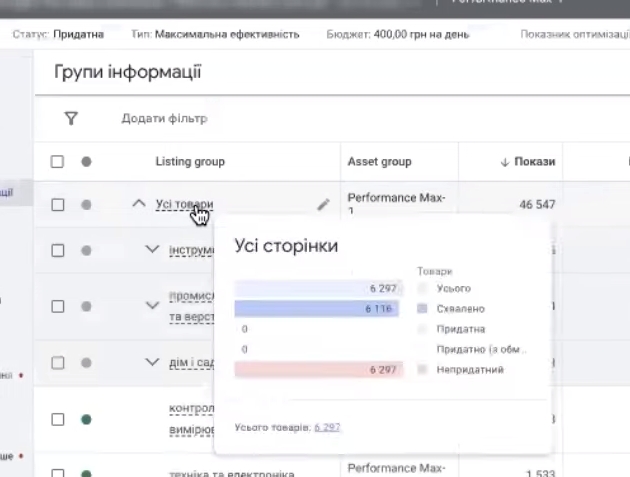Click the status dot in the table header
The image size is (630, 477).
(x=86, y=162)
